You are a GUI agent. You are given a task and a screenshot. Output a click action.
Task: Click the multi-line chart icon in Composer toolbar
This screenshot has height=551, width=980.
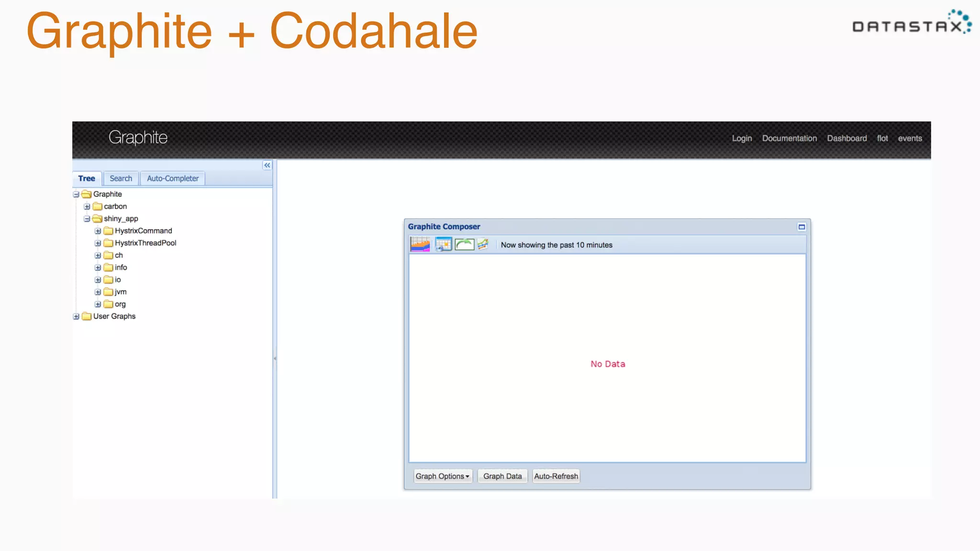[x=483, y=244]
